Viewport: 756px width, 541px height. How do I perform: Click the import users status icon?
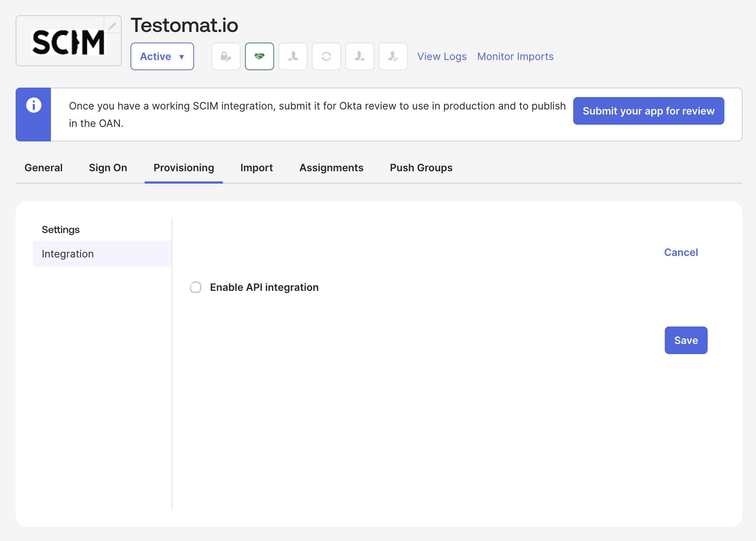pyautogui.click(x=293, y=56)
